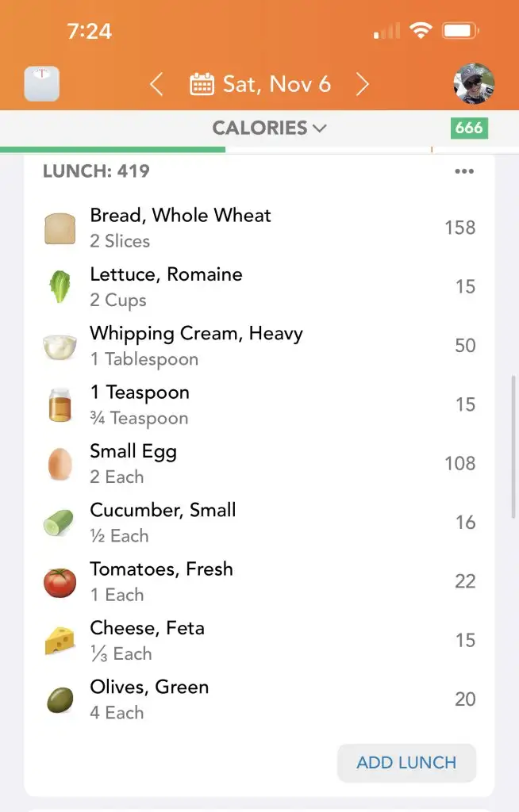
Task: Tap the small egg icon
Action: click(x=60, y=464)
